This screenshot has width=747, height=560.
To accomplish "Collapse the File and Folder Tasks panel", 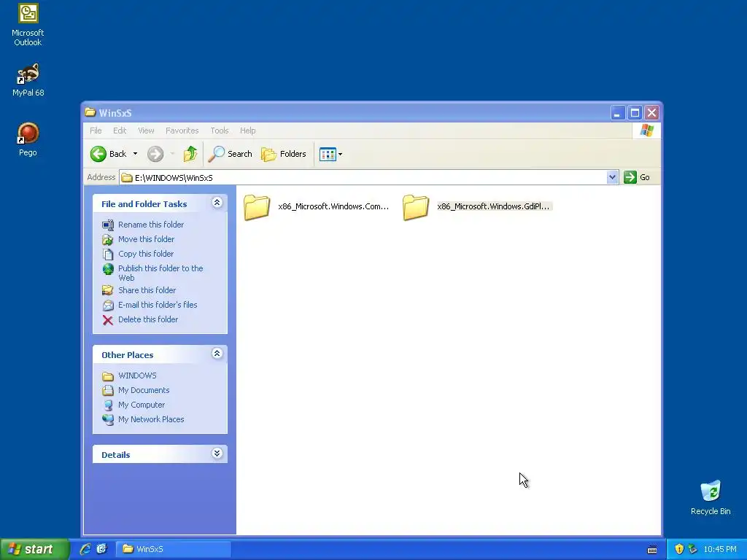I will click(x=217, y=203).
